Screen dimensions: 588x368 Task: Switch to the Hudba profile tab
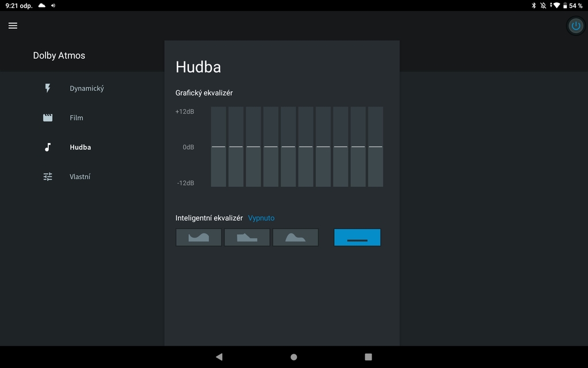coord(80,147)
